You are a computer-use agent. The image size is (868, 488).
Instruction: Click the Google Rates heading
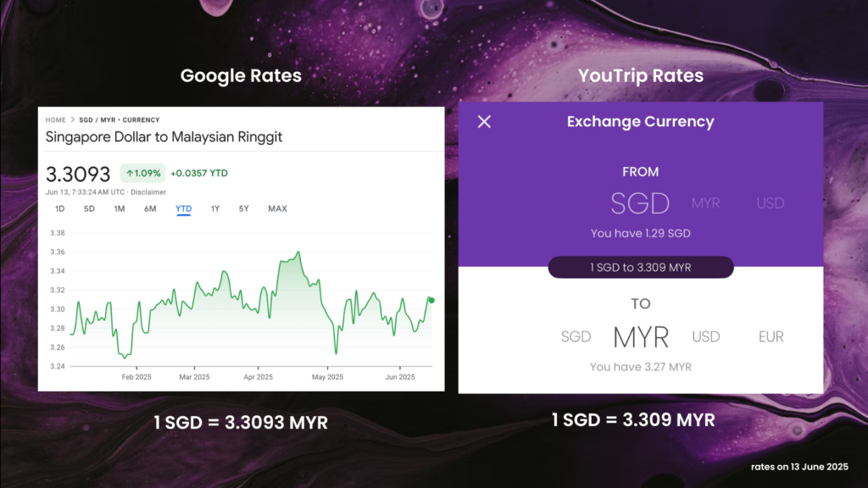241,75
